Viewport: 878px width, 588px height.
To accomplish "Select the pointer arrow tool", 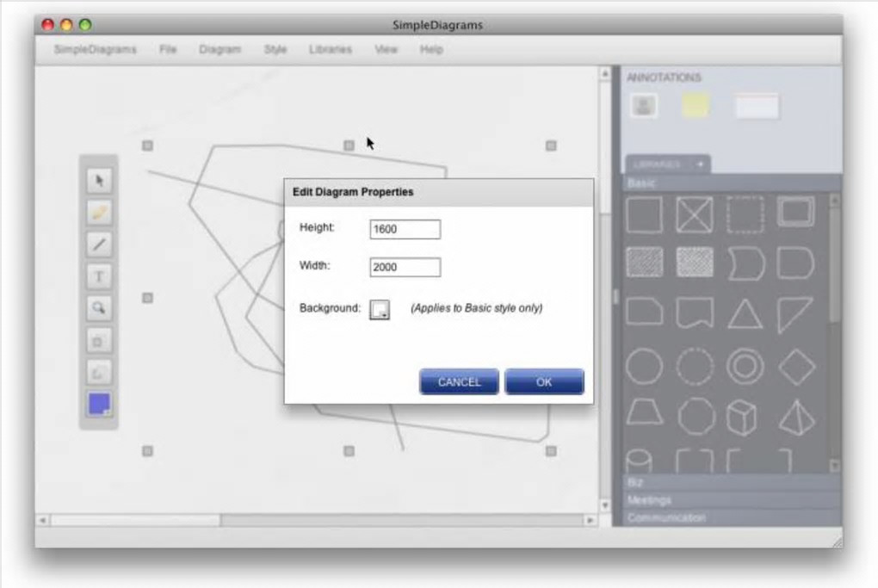I will coord(99,180).
